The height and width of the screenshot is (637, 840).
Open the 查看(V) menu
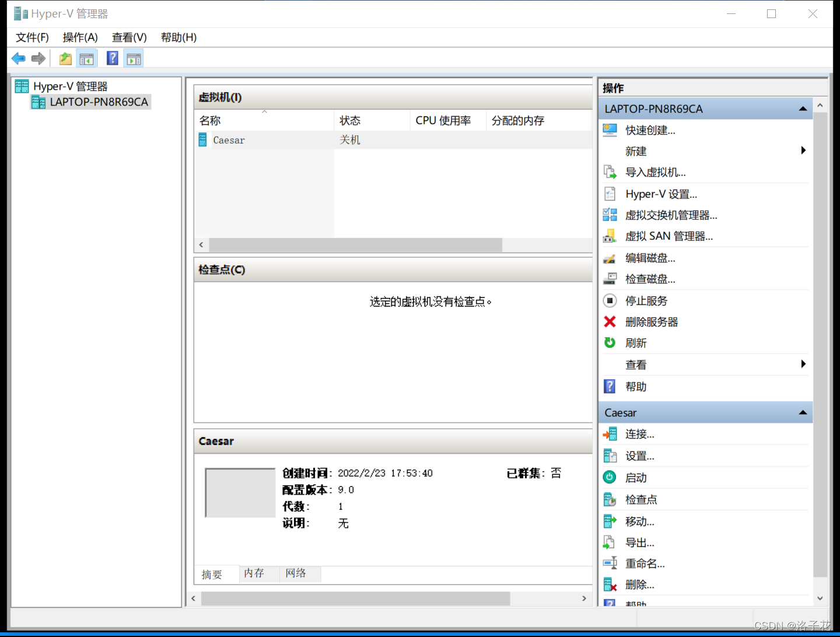pyautogui.click(x=129, y=37)
